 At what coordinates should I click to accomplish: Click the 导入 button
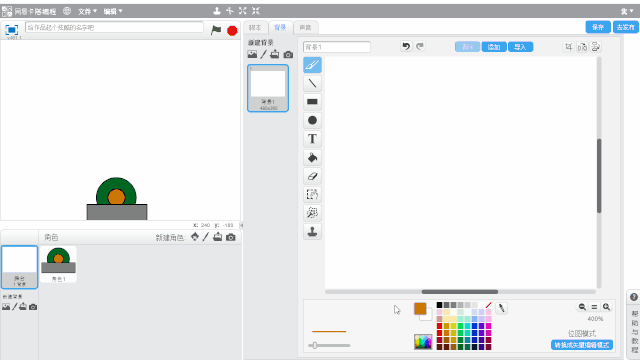pos(520,47)
